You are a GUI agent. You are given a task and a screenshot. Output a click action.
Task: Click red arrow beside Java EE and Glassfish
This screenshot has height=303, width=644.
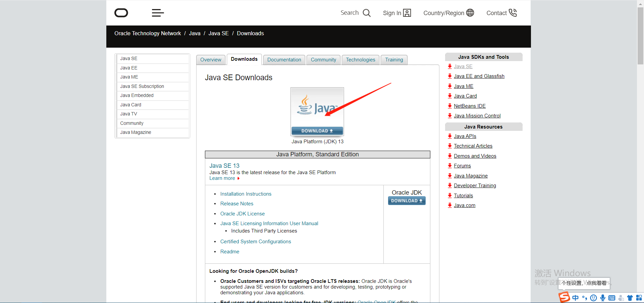click(x=450, y=76)
